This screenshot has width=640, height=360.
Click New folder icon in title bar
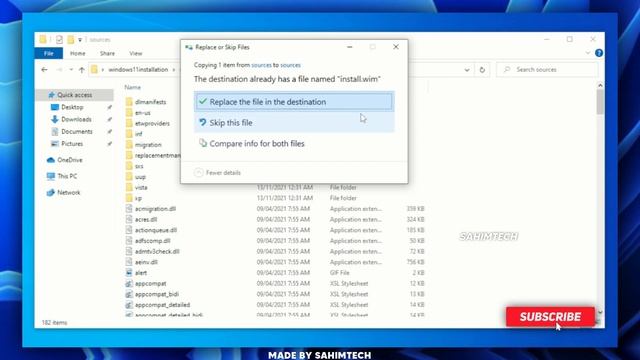pos(71,40)
